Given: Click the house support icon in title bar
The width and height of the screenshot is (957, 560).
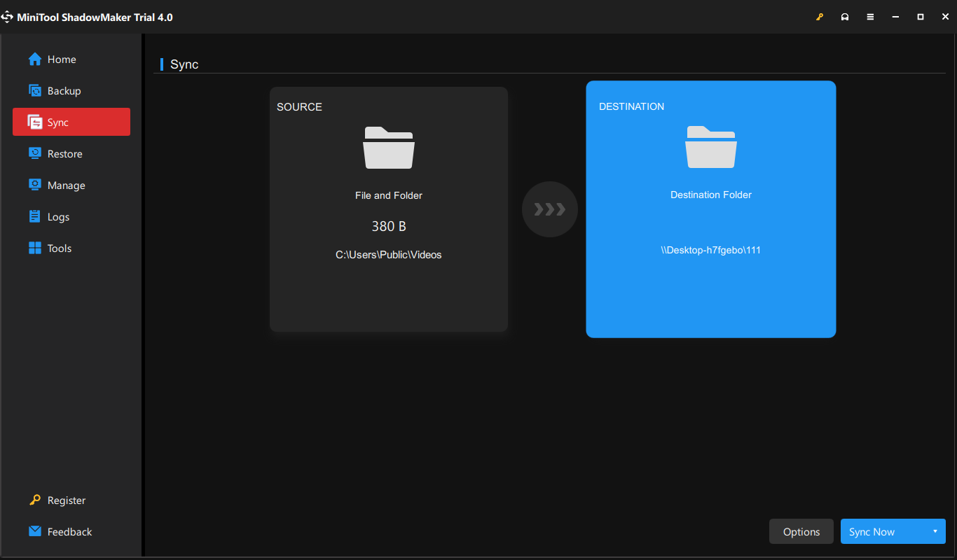Looking at the screenshot, I should [845, 16].
